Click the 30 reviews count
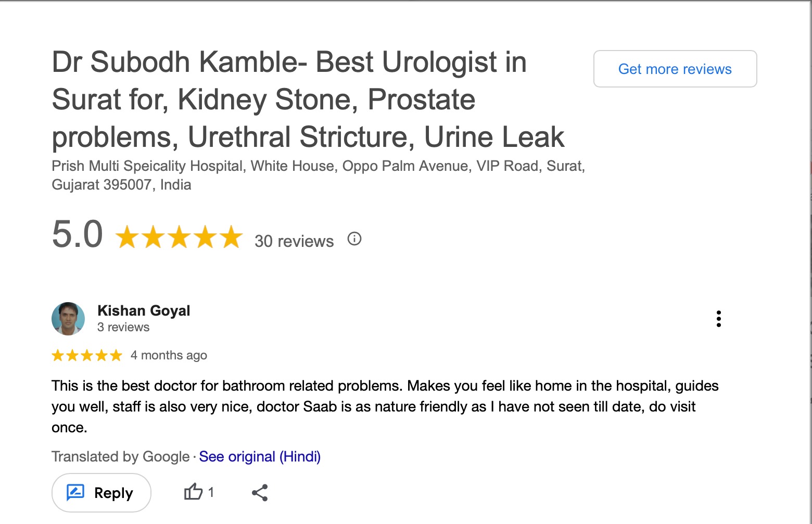Image resolution: width=812 pixels, height=524 pixels. (x=294, y=241)
